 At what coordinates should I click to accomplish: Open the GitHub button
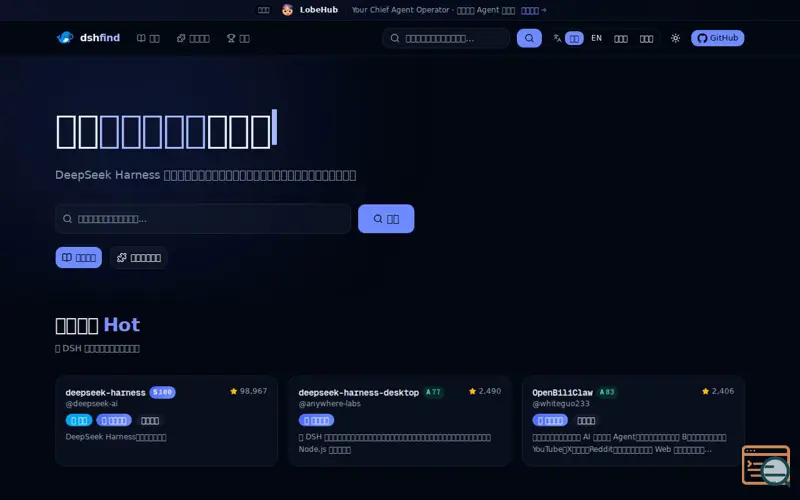click(717, 38)
